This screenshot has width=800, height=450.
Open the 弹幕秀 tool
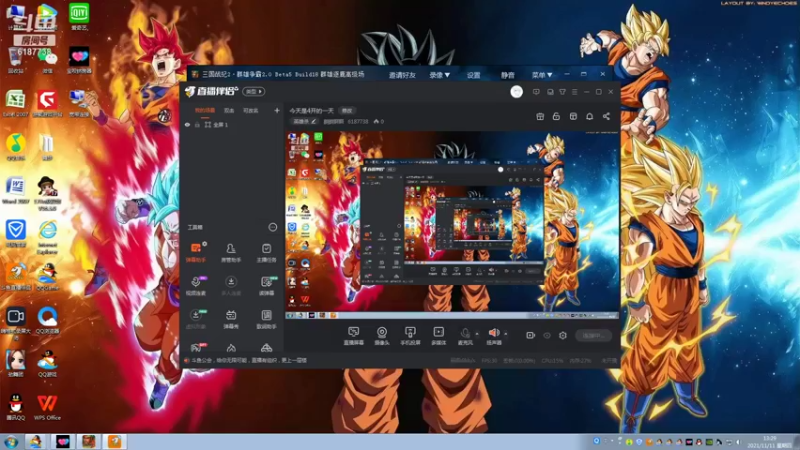[x=231, y=319]
